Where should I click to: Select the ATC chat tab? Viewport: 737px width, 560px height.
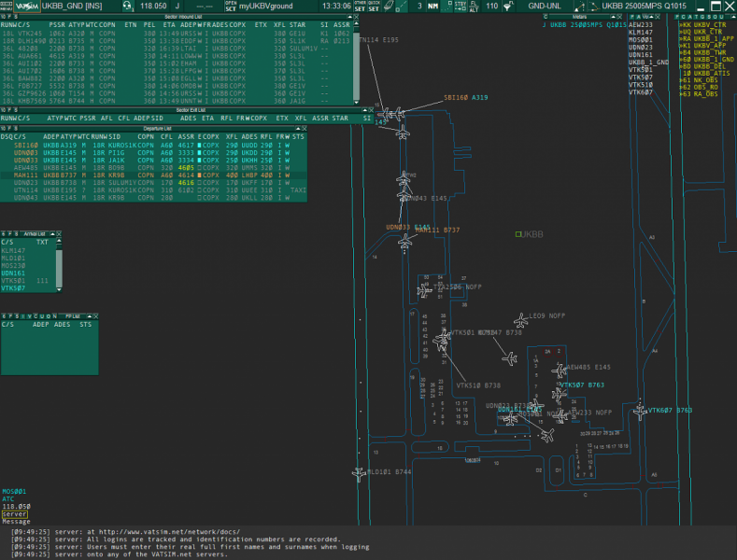[x=8, y=499]
